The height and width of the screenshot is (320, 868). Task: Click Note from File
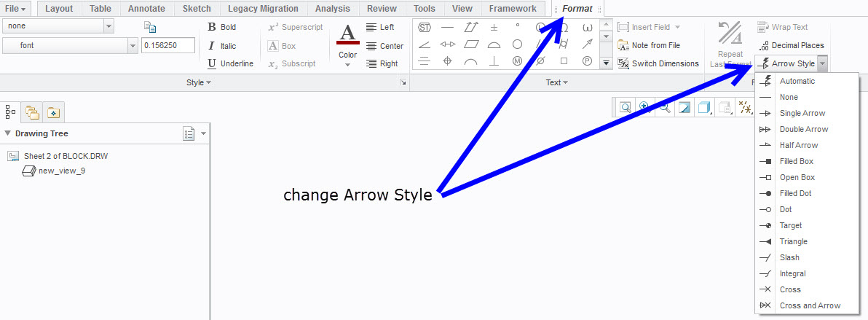[x=649, y=45]
